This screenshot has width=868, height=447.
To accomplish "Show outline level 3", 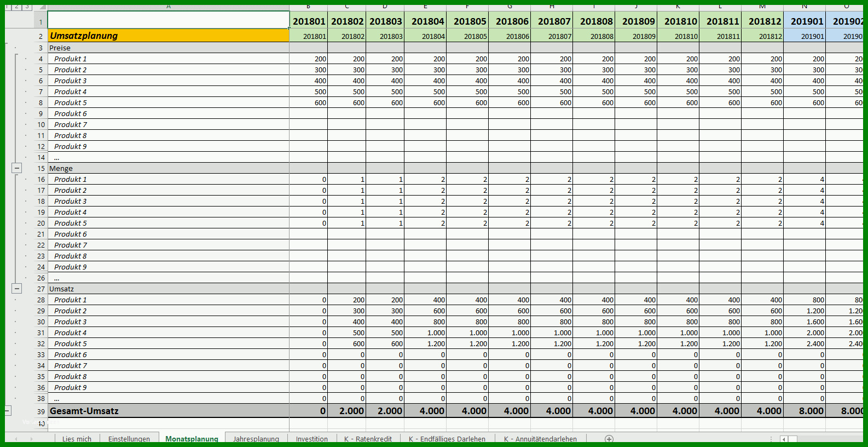I will click(x=27, y=7).
